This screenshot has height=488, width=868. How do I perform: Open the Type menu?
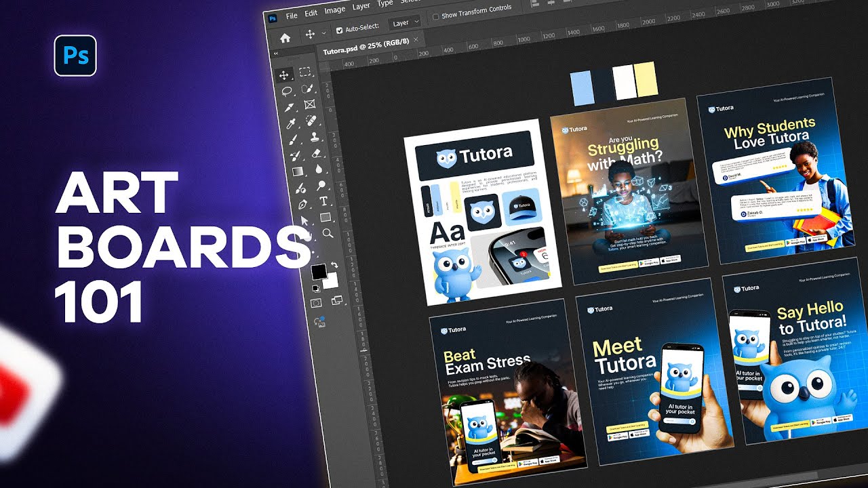click(x=385, y=3)
